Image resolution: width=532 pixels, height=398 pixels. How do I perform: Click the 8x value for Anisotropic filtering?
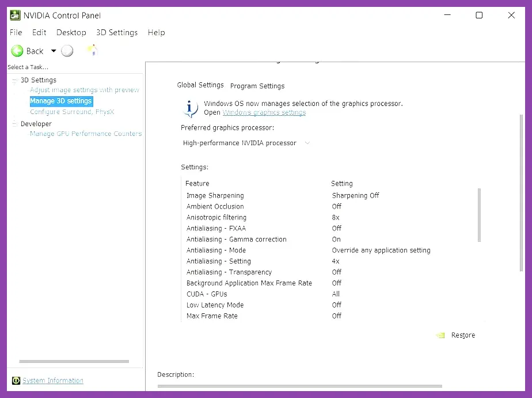[x=336, y=218]
